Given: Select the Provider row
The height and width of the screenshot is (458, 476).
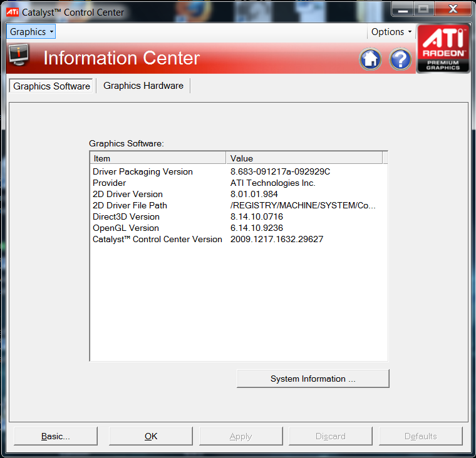Looking at the screenshot, I should pos(239,183).
